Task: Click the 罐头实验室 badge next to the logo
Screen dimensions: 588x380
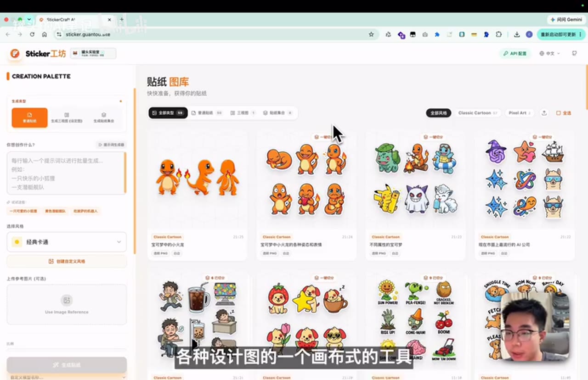Action: click(93, 54)
